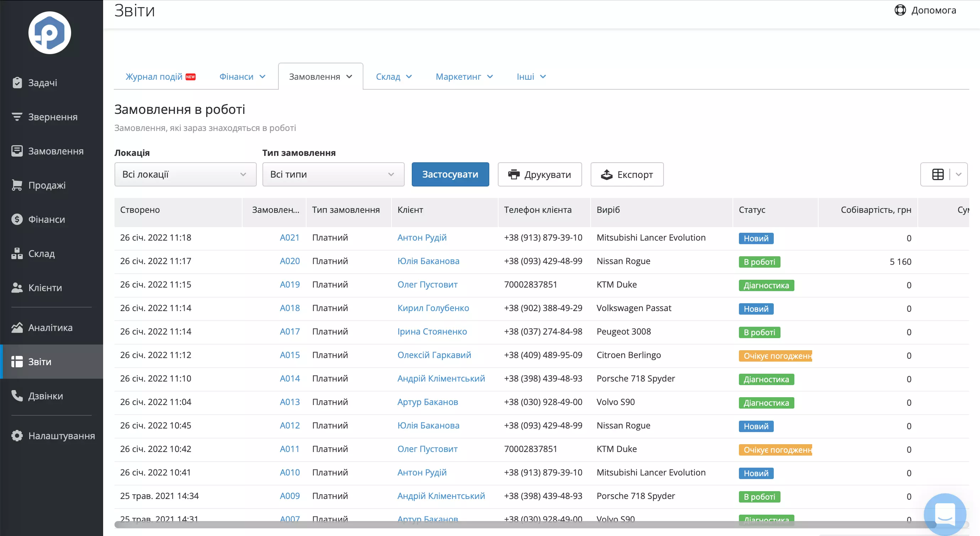Open order A017 link

[x=289, y=332]
